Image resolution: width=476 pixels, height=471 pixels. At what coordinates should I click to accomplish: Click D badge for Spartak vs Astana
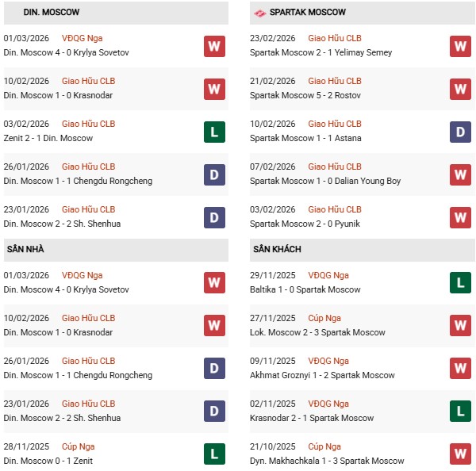461,132
